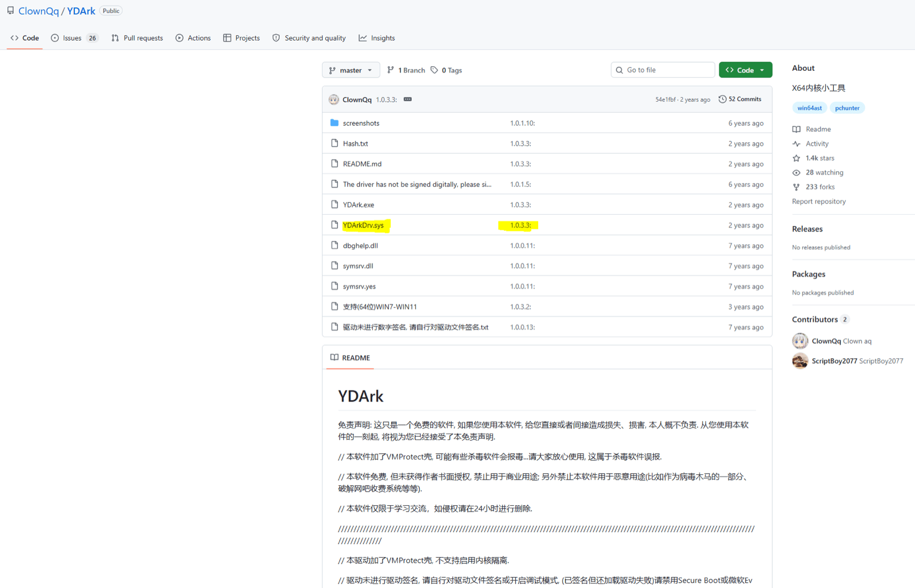
Task: View the 1 Branch link
Action: 406,70
